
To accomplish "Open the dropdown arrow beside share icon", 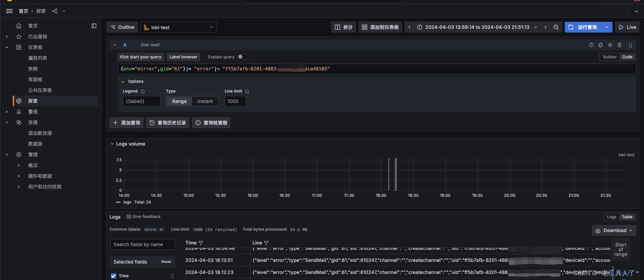I will click(64, 11).
